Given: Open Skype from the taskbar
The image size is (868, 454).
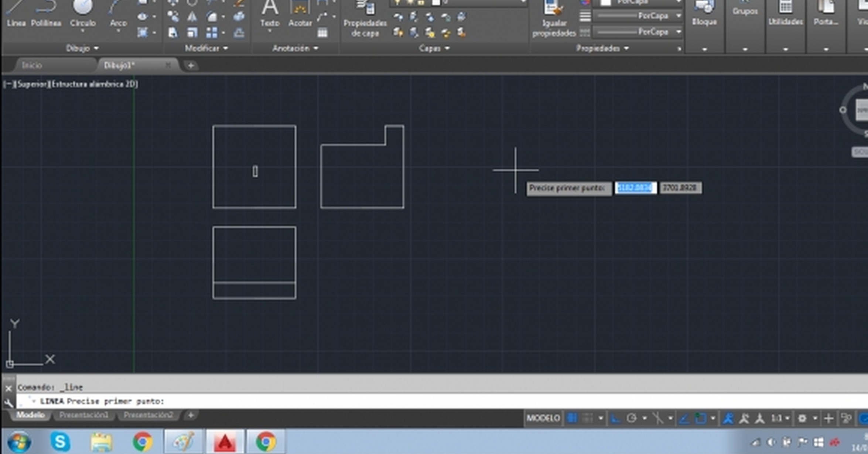Looking at the screenshot, I should click(60, 441).
